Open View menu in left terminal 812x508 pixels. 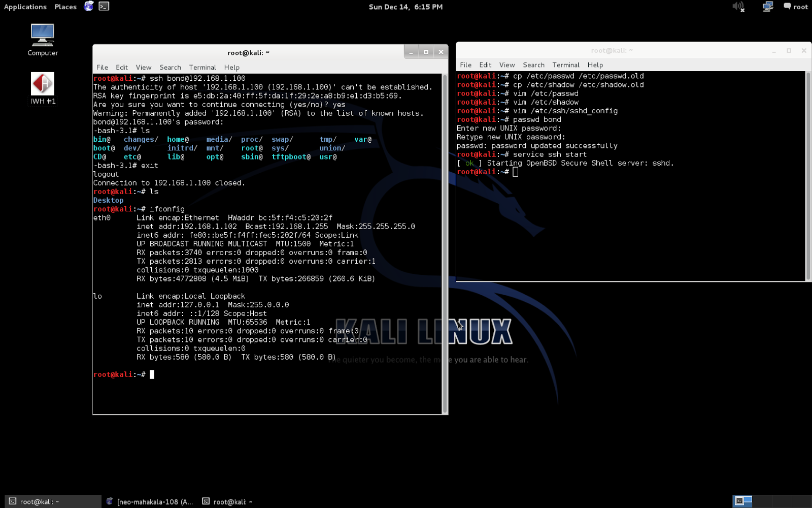pos(144,67)
